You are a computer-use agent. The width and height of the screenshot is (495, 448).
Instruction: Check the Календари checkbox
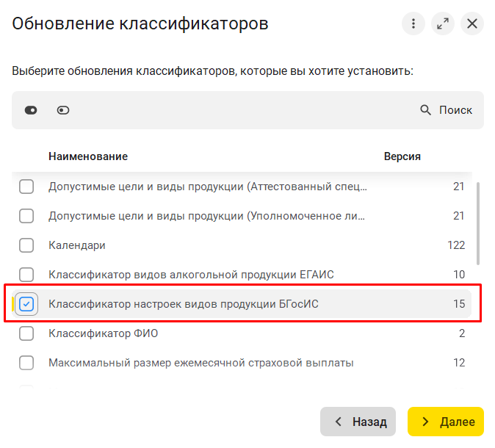pyautogui.click(x=26, y=245)
